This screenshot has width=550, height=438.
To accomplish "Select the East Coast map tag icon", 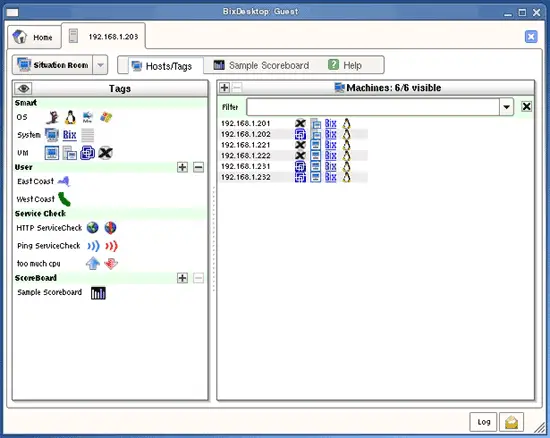I will point(64,181).
